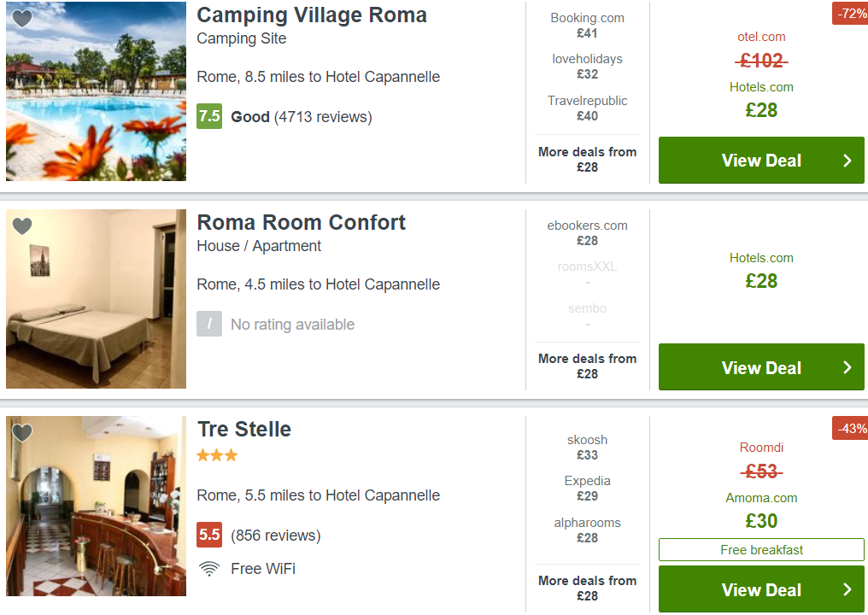Image resolution: width=868 pixels, height=615 pixels.
Task: Click the gray no-rating badge icon
Action: (209, 324)
